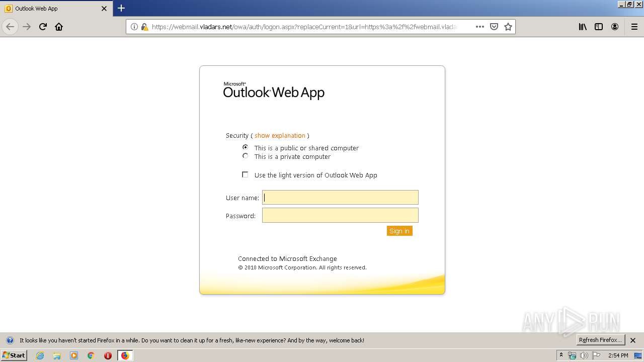Image resolution: width=644 pixels, height=362 pixels.
Task: Open the clock showing 2:54 PM
Action: [x=618, y=355]
